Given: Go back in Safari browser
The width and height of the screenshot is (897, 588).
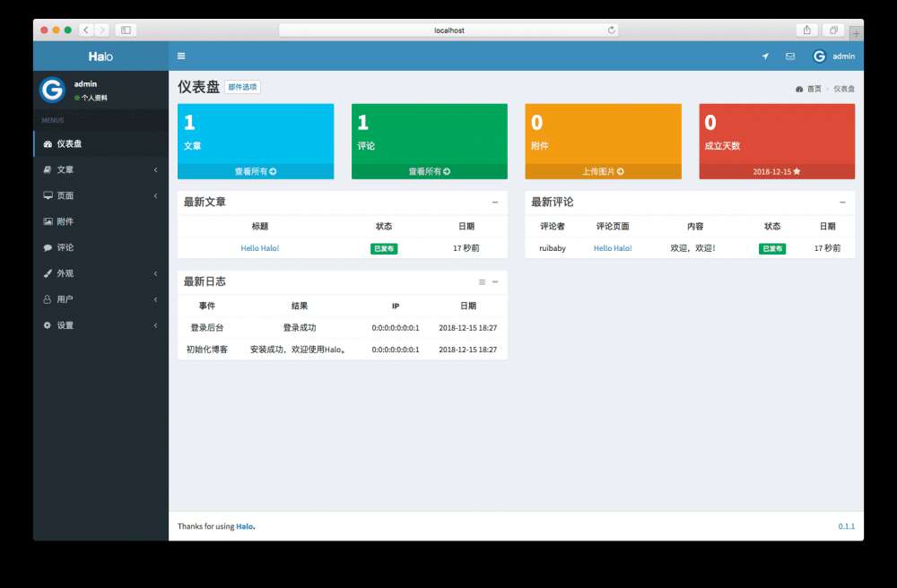Looking at the screenshot, I should (x=86, y=30).
